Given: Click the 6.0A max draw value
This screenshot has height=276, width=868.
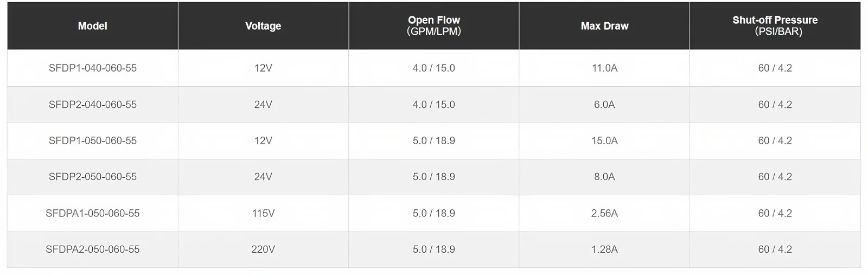Looking at the screenshot, I should pos(604,105).
